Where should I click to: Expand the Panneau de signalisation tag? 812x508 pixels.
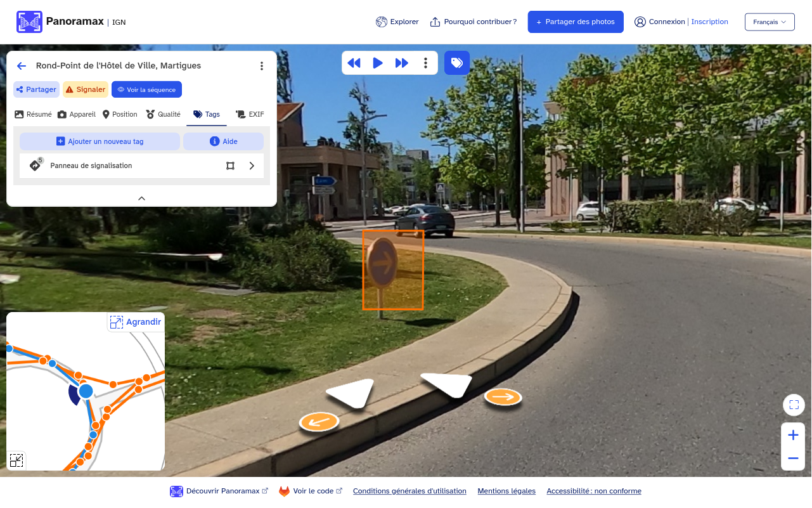[252, 166]
